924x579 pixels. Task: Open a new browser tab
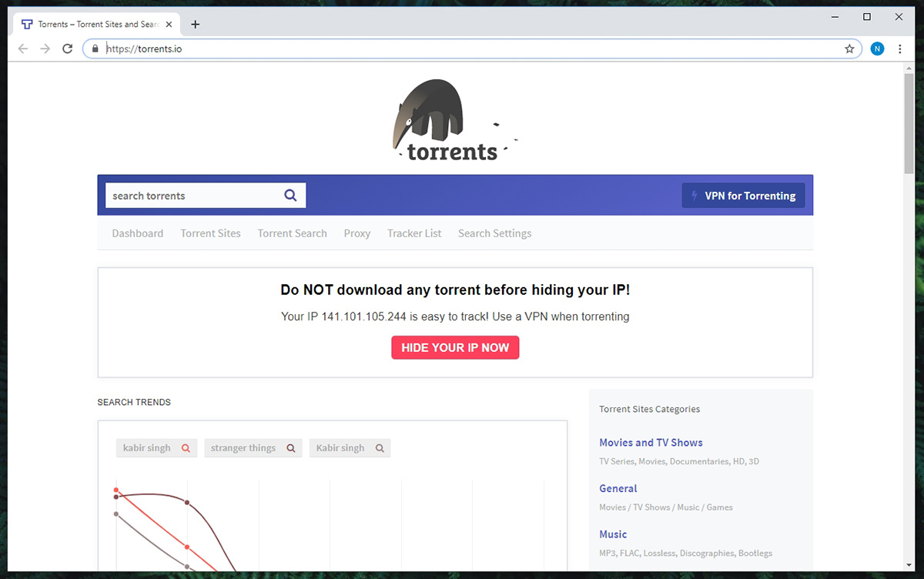(x=196, y=24)
